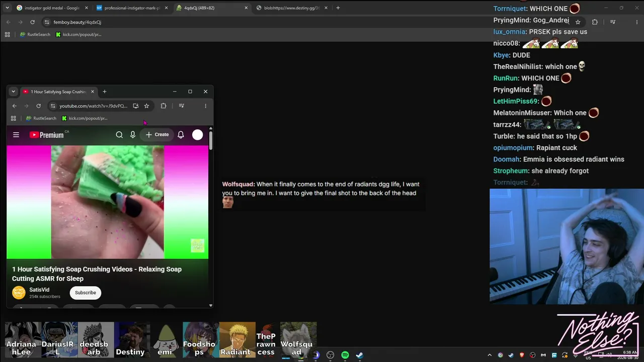
Task: Open tab search dropdown in YouTube window
Action: point(13,92)
